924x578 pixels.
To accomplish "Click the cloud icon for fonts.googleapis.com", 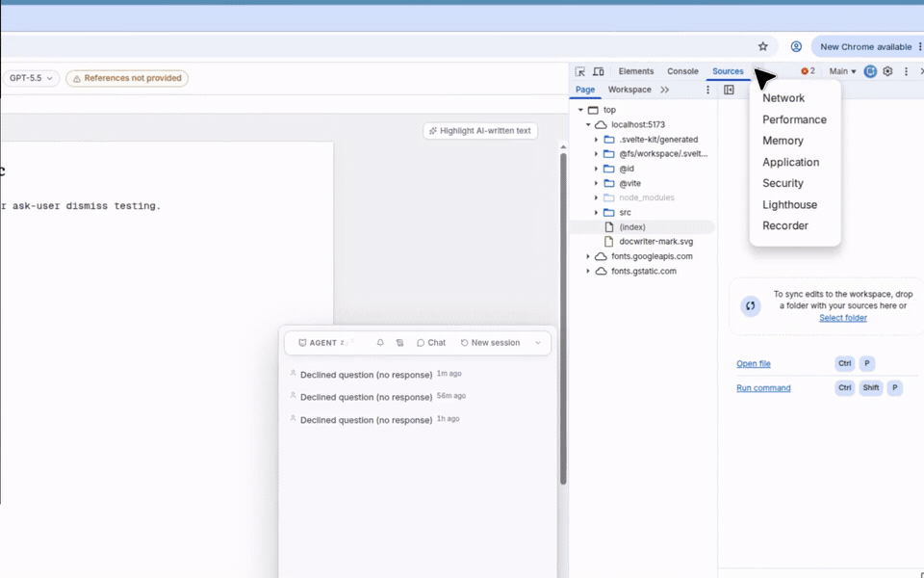I will click(601, 256).
